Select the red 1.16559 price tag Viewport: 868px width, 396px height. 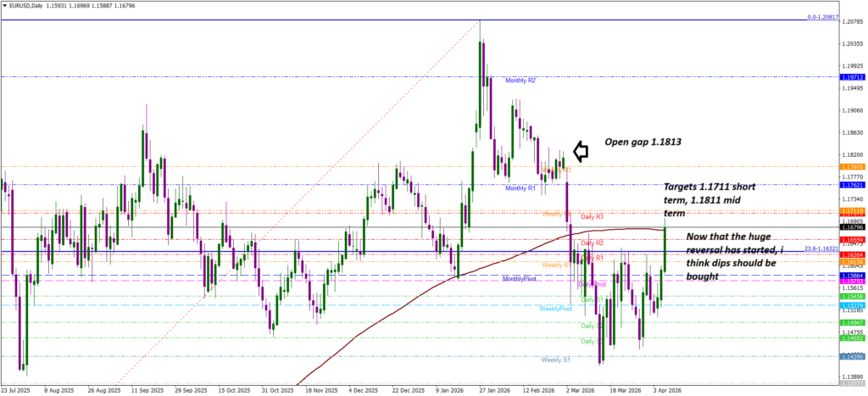(851, 240)
